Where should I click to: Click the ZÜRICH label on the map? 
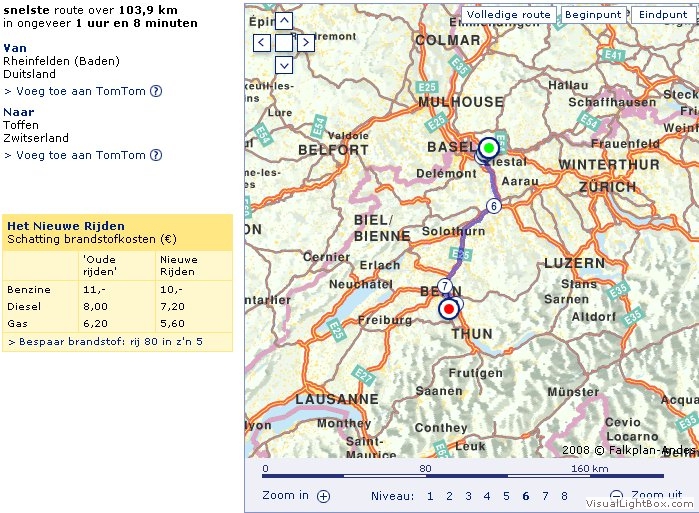pos(607,187)
